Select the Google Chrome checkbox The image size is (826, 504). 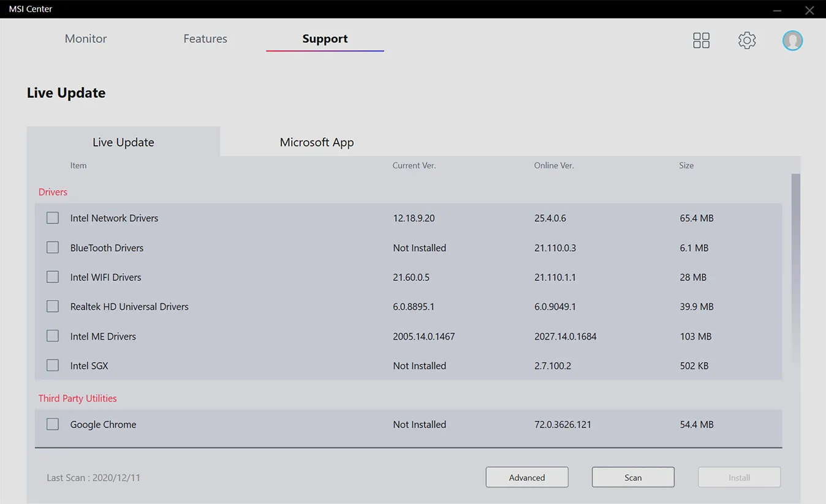coord(53,424)
